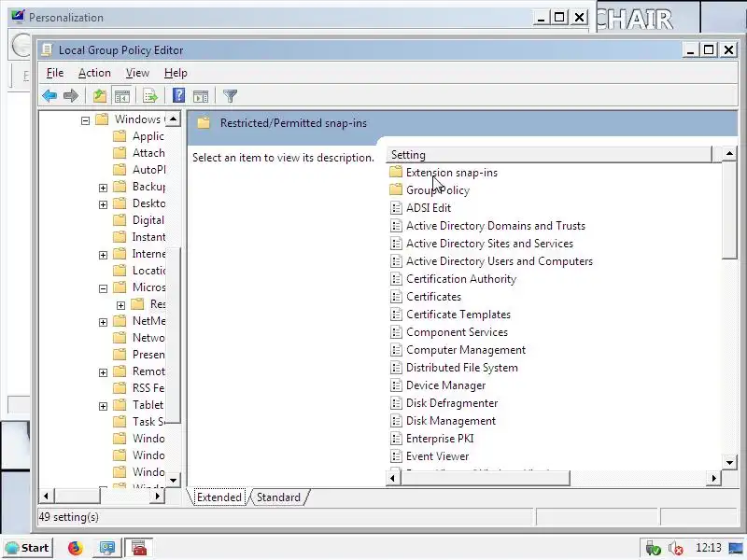Viewport: 747px width, 560px height.
Task: Switch to the Standard tab
Action: [x=278, y=497]
